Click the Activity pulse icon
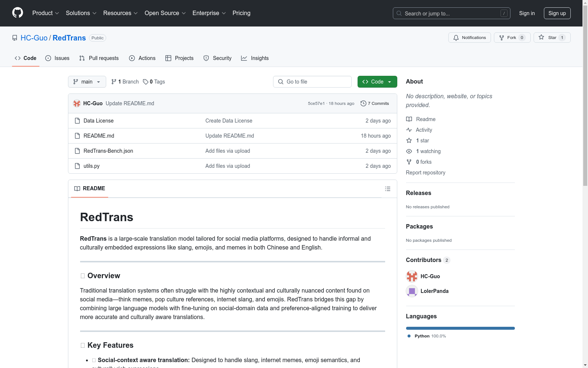588x368 pixels. [x=409, y=130]
